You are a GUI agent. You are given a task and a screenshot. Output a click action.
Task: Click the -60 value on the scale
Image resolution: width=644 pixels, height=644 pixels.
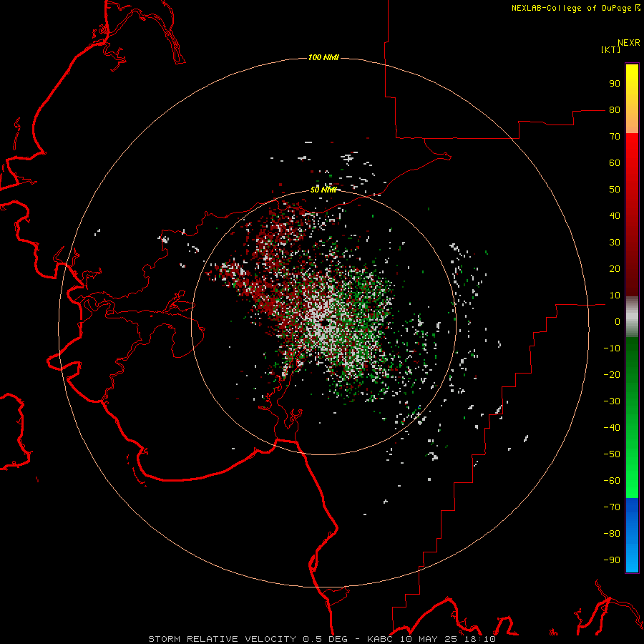pyautogui.click(x=612, y=481)
